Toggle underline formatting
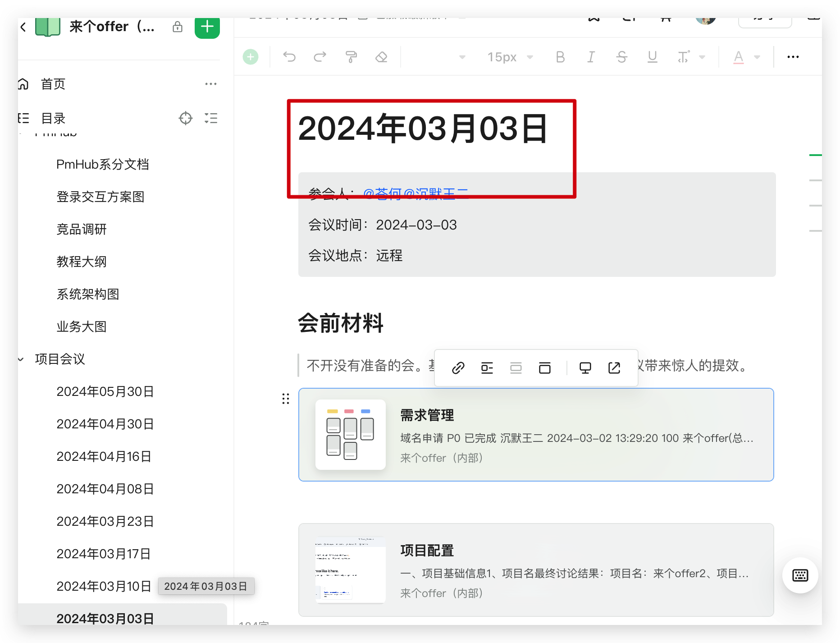840x643 pixels. pyautogui.click(x=652, y=57)
